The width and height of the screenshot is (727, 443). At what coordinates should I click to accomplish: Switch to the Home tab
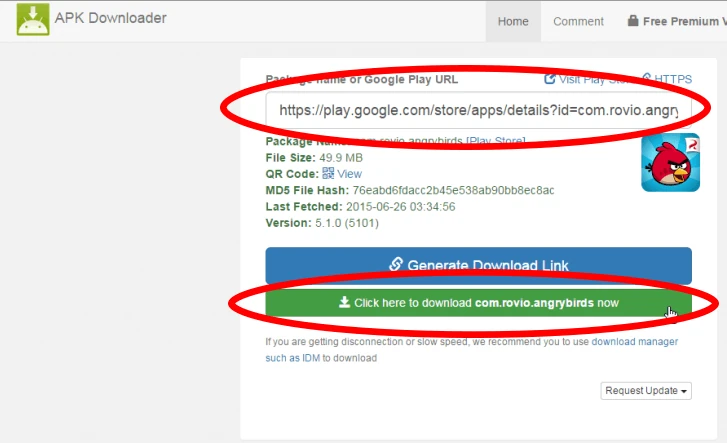513,21
